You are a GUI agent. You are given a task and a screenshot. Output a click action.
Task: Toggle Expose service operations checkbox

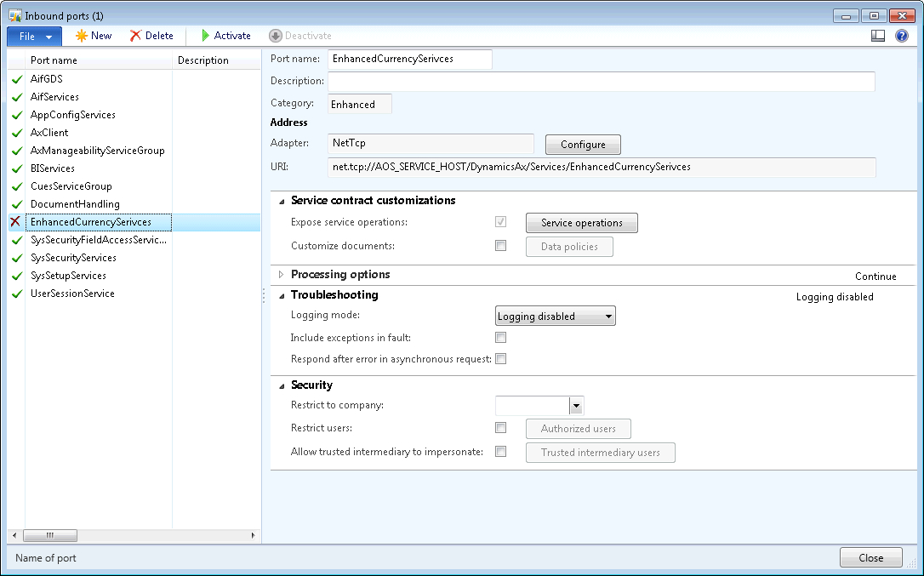point(501,222)
